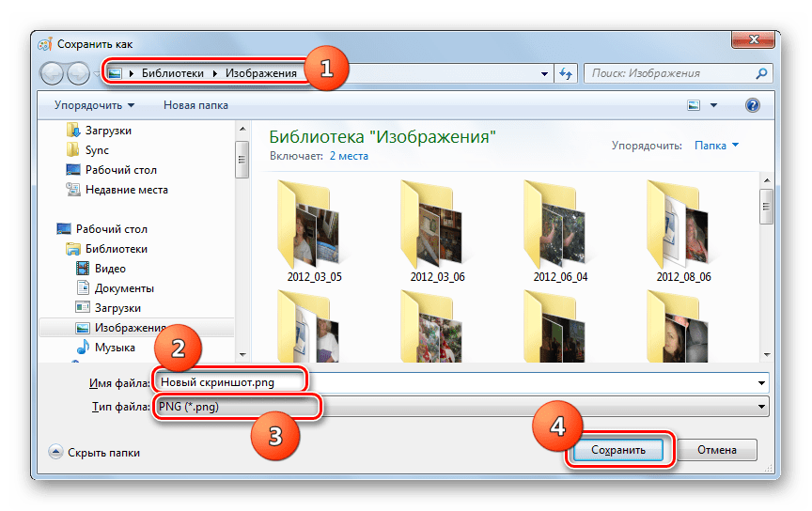This screenshot has width=812, height=511.
Task: Open the Help question mark icon
Action: pyautogui.click(x=753, y=105)
